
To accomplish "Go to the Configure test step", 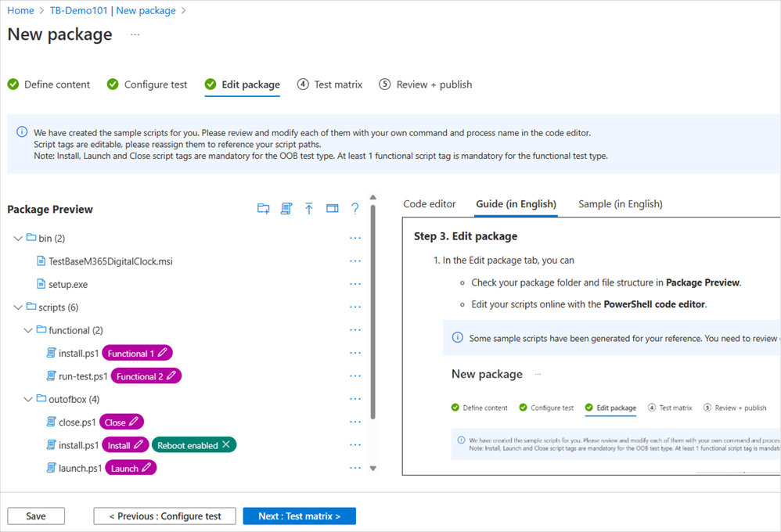I will (x=147, y=84).
